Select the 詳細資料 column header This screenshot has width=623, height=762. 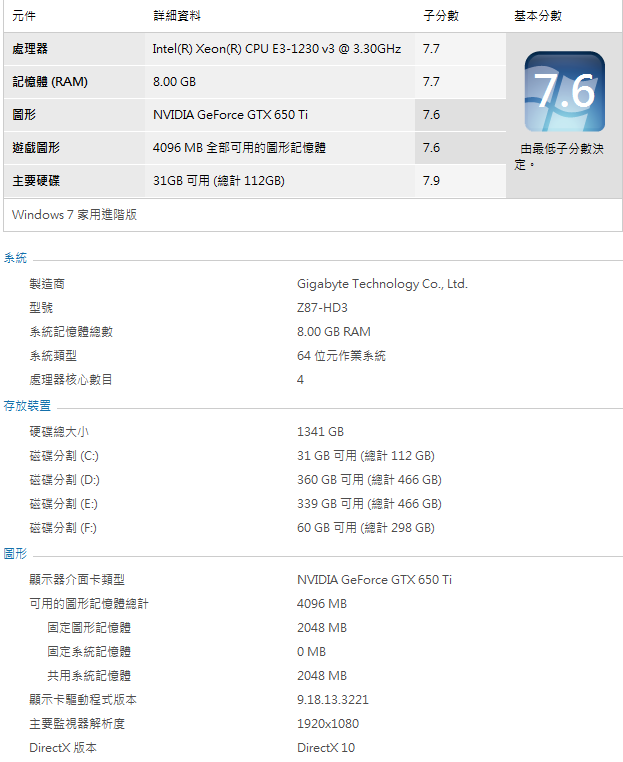[177, 16]
